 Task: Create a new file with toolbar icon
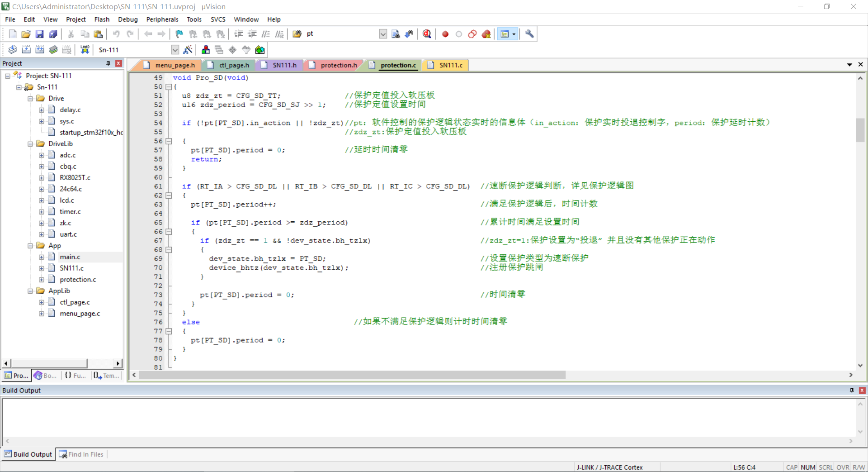click(x=13, y=34)
